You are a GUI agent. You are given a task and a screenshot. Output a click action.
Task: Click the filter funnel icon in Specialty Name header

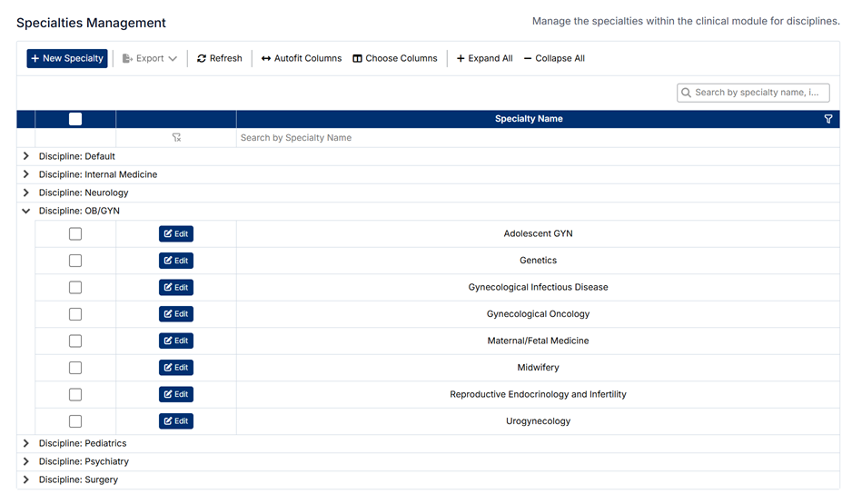[x=827, y=119]
